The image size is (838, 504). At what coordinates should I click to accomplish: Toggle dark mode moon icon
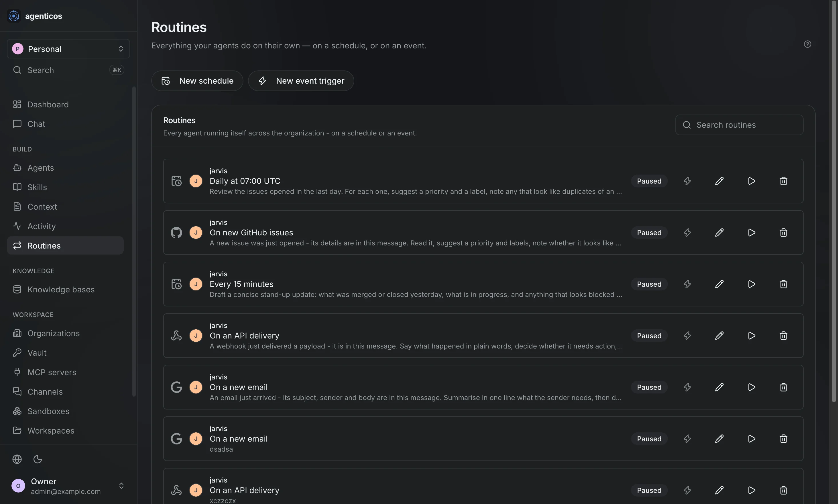[38, 459]
